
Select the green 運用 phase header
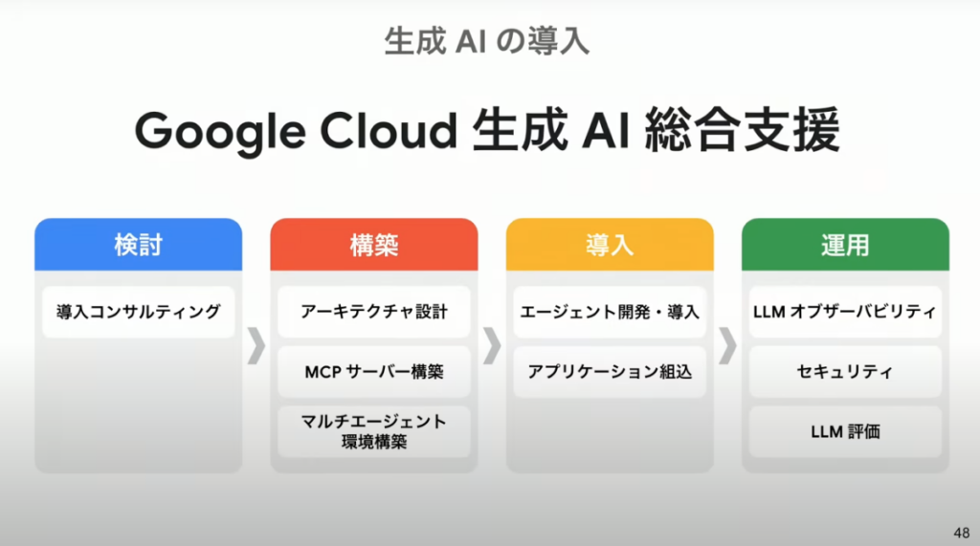point(845,244)
